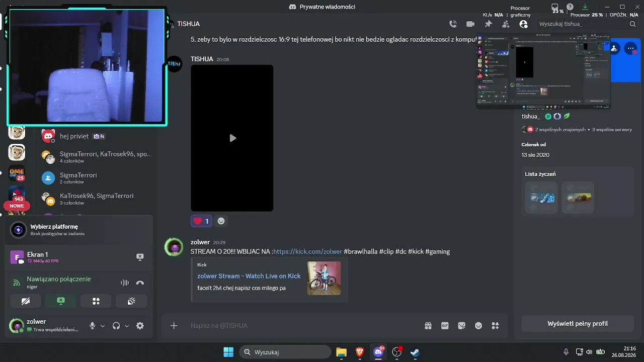Image resolution: width=644 pixels, height=362 pixels.
Task: Click the green download update icon
Action: 585,7
